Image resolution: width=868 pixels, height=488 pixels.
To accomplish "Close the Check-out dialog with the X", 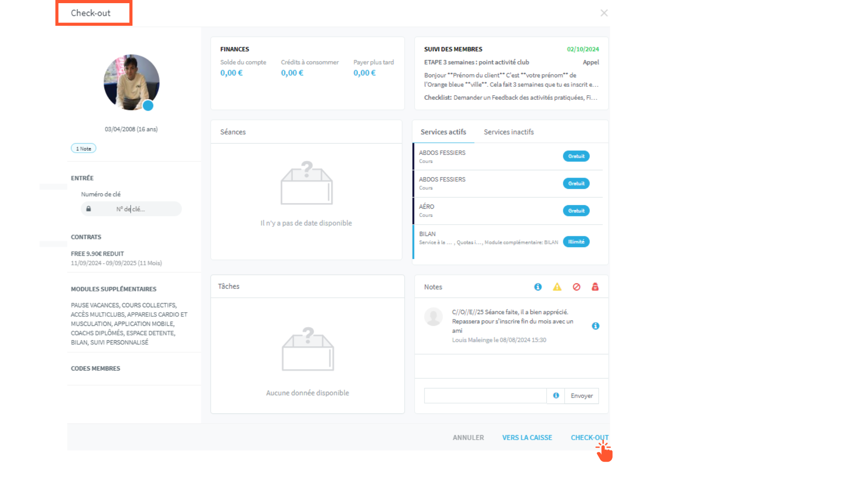I will click(604, 13).
